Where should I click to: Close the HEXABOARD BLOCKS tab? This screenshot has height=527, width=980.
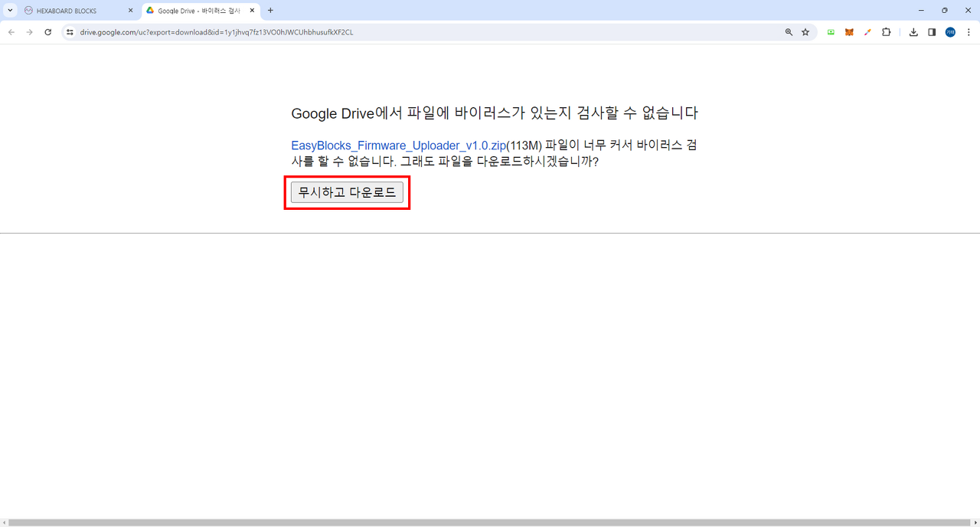click(x=130, y=11)
